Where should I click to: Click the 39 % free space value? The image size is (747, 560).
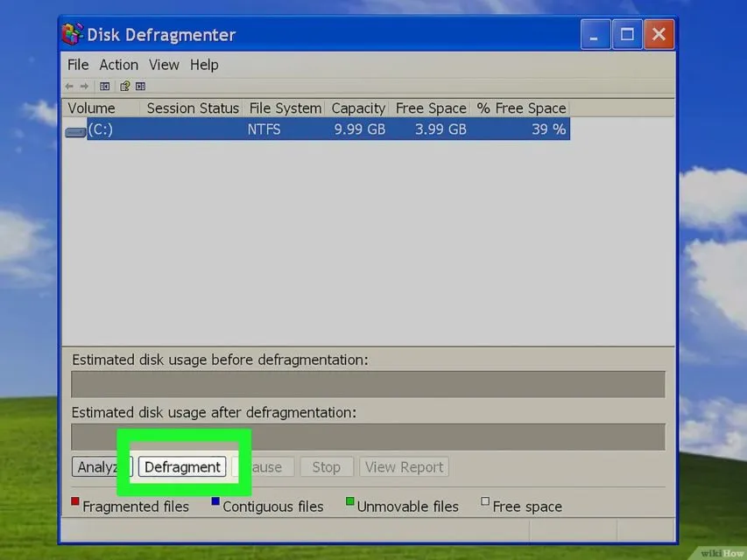click(x=549, y=129)
